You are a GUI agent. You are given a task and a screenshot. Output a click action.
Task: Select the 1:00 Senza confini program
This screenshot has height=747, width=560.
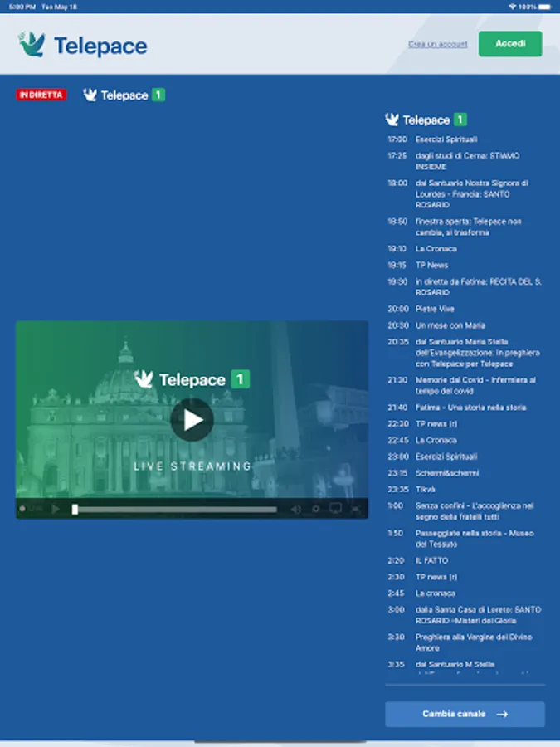(x=465, y=511)
